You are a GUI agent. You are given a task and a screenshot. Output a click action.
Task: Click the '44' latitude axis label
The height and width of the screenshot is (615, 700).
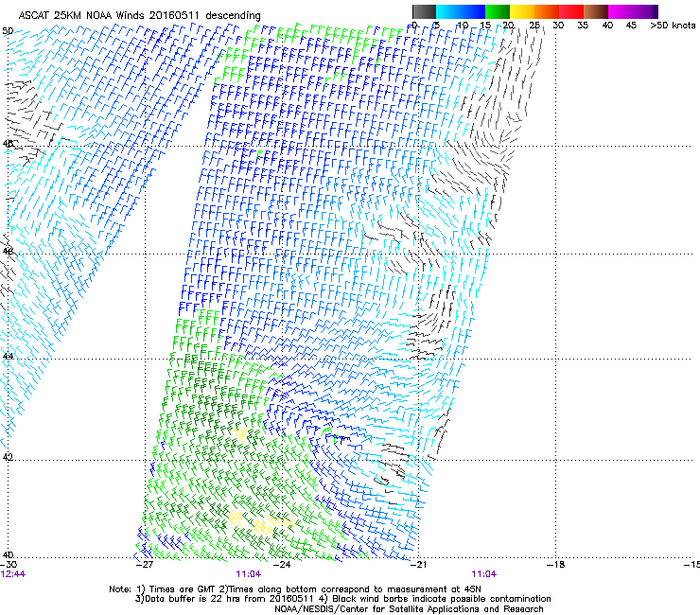click(x=8, y=356)
